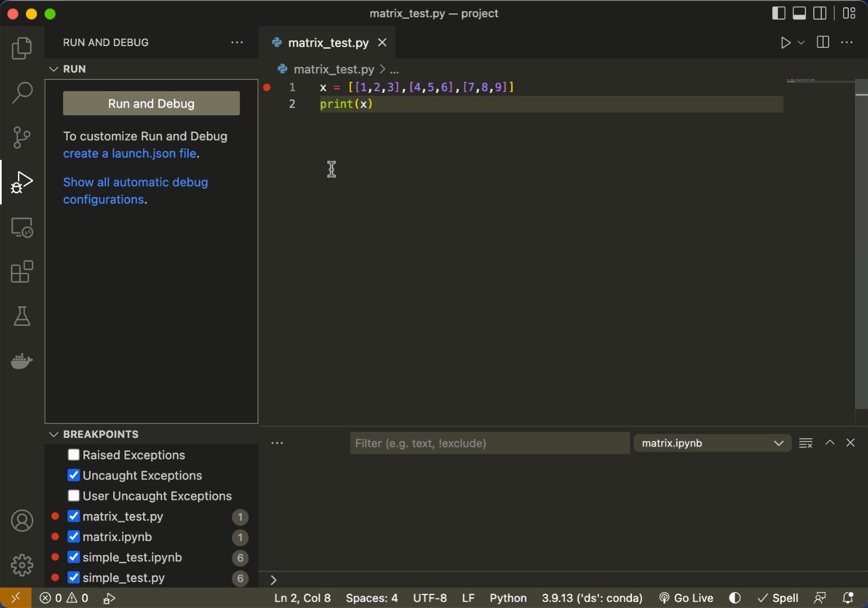868x608 pixels.
Task: Uncheck the matrix_test.py breakpoint
Action: pyautogui.click(x=74, y=516)
